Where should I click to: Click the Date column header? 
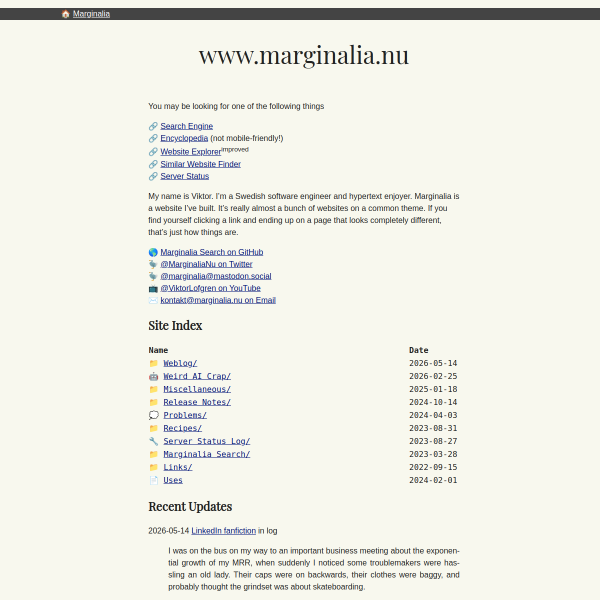coord(419,350)
